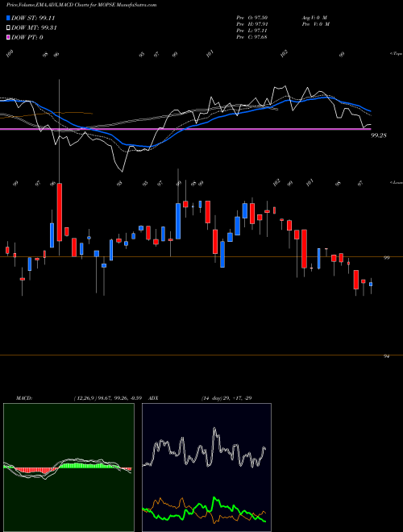Click the 'Pre H: 97.91' value
403x532 pixels.
point(252,23)
